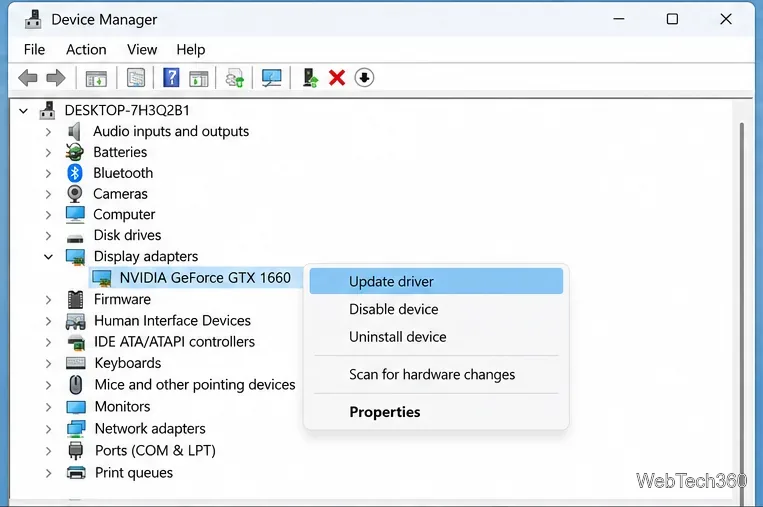This screenshot has height=507, width=763.
Task: Click the Batteries category icon
Action: [74, 152]
